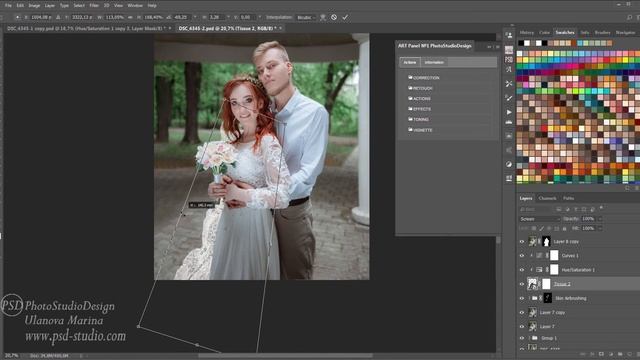Expand the ACTIONS folder in ART Panel
The width and height of the screenshot is (640, 360).
click(419, 99)
